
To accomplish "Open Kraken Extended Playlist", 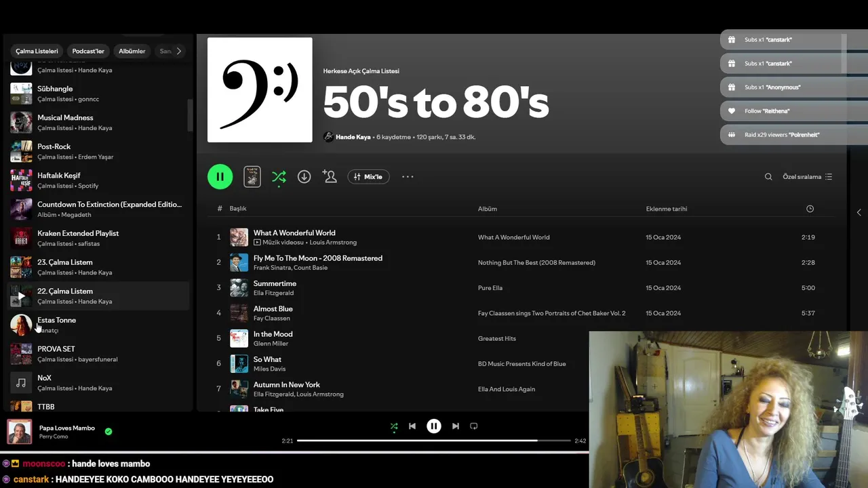I will [99, 238].
